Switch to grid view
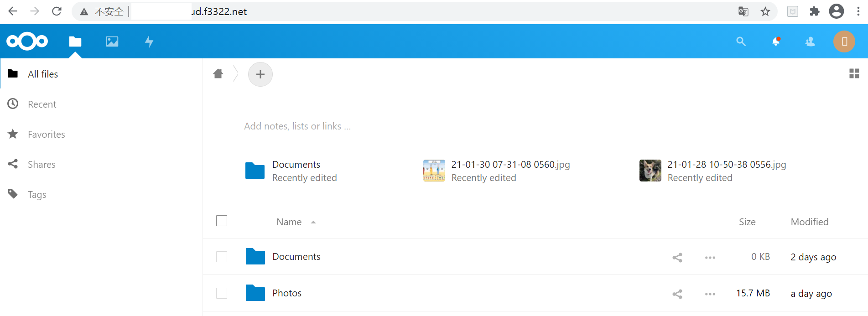The width and height of the screenshot is (868, 316). [854, 73]
